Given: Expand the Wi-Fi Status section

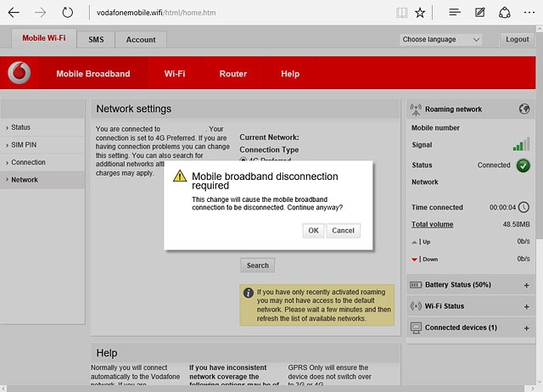Looking at the screenshot, I should (526, 306).
